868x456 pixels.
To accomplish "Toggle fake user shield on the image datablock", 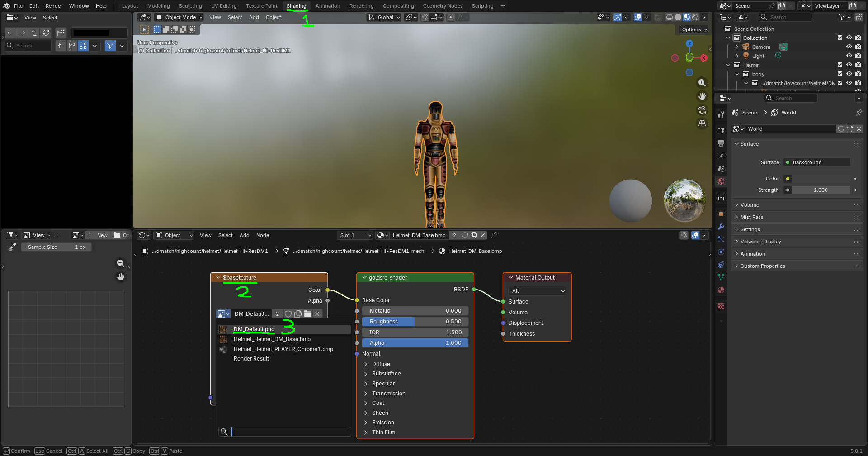I will tap(288, 313).
